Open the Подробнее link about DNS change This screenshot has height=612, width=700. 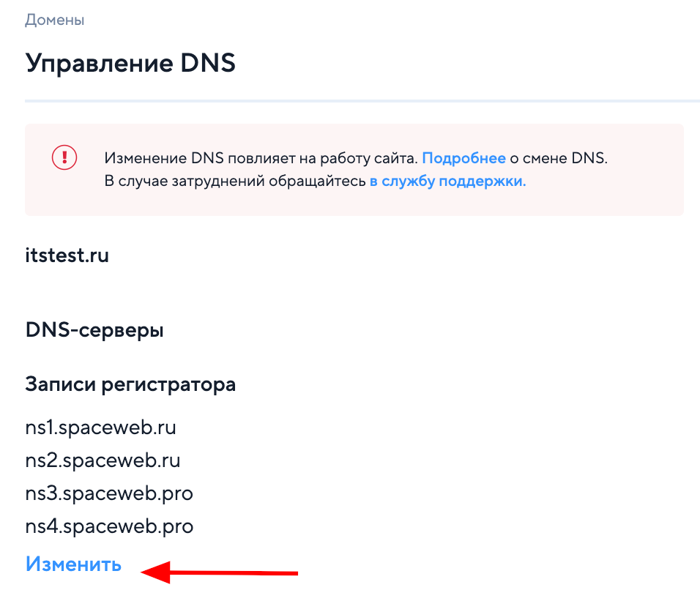tap(463, 158)
